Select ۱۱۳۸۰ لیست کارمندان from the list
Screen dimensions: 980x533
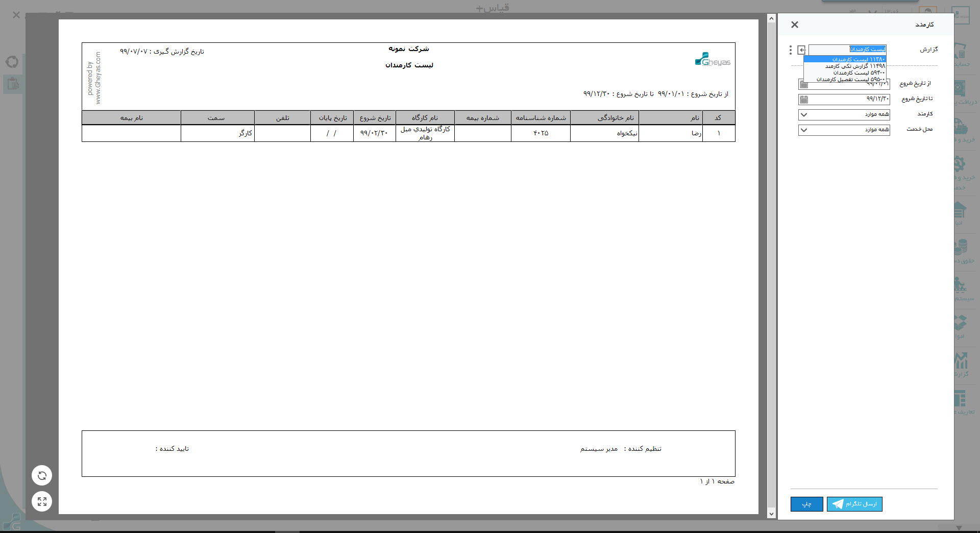tap(845, 59)
